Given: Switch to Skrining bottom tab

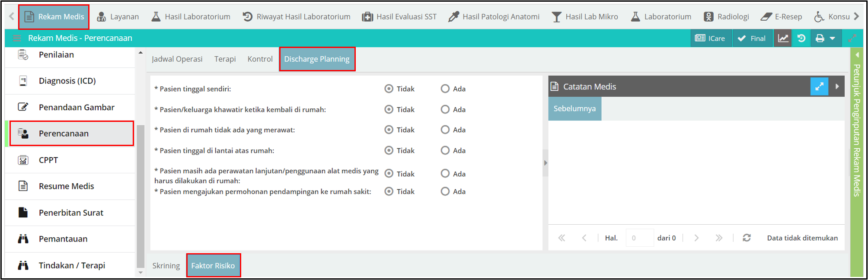Looking at the screenshot, I should point(166,266).
